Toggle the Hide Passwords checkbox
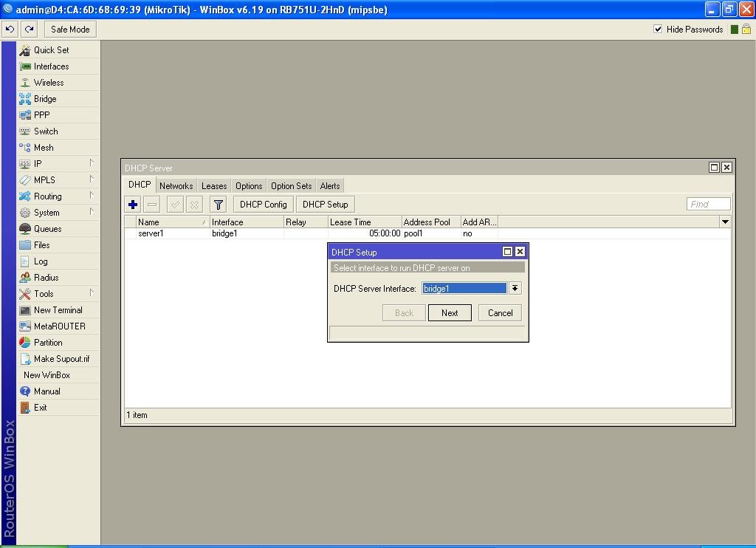 tap(658, 30)
